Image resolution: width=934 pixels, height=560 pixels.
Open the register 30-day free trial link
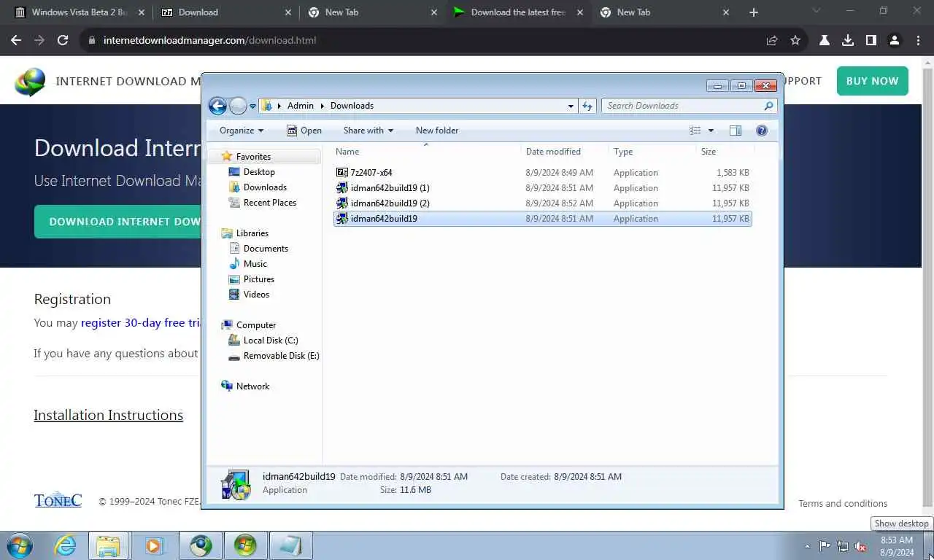click(141, 322)
